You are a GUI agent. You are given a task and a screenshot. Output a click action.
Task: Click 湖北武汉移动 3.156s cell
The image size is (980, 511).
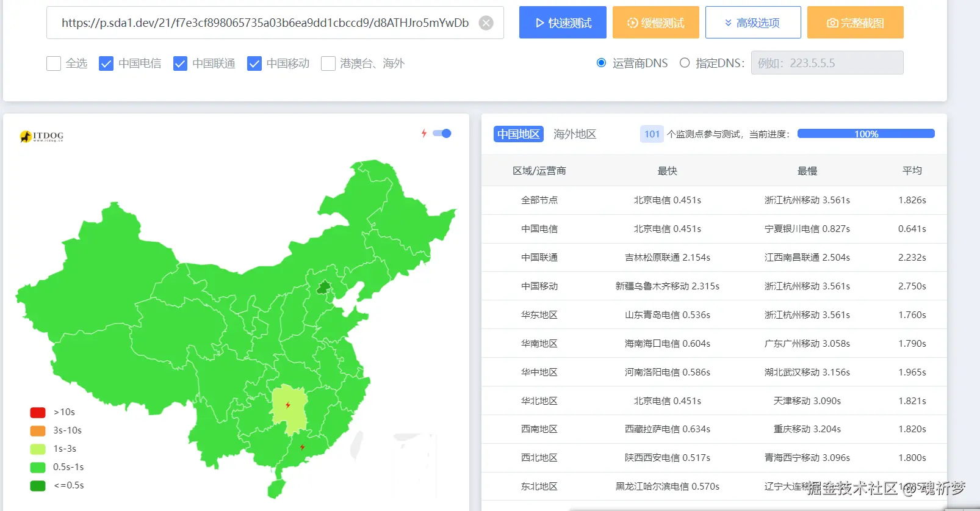point(807,372)
